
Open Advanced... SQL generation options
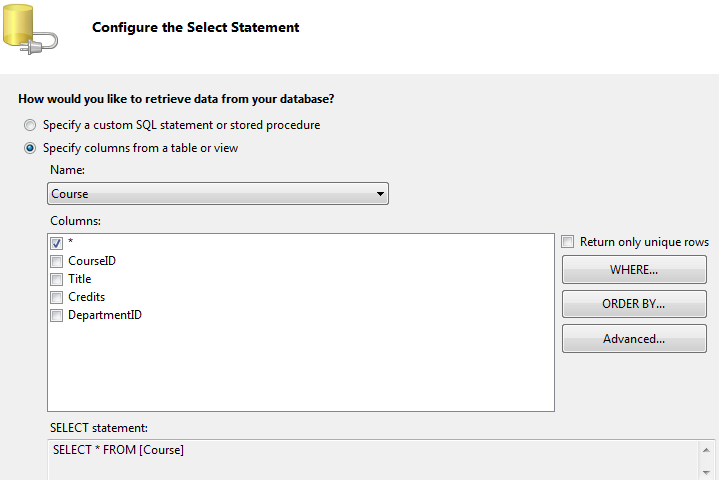click(634, 339)
